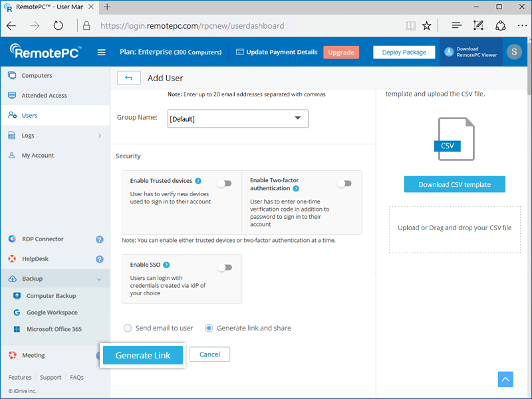Open Computers in the sidebar
Image resolution: width=532 pixels, height=399 pixels.
pyautogui.click(x=37, y=76)
